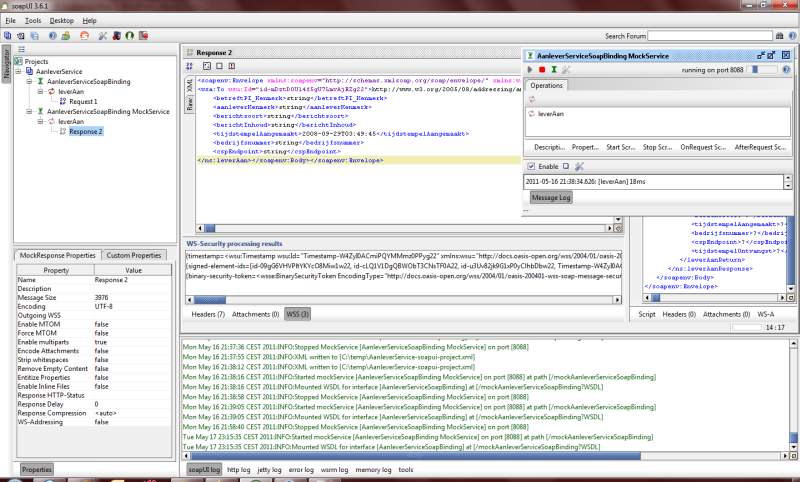The height and width of the screenshot is (482, 800).
Task: Click the lifebuoy Trial icon in toolbar
Action: 83,35
